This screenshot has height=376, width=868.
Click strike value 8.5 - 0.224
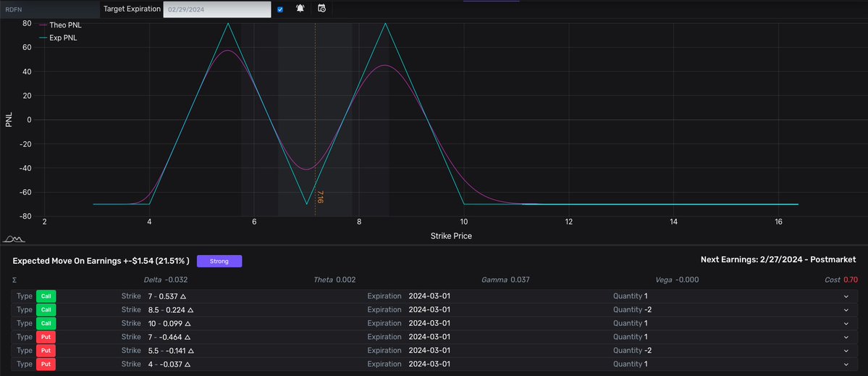click(171, 310)
